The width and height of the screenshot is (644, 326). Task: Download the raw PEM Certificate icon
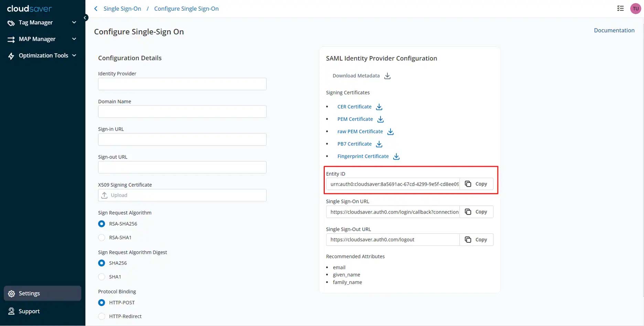pos(390,132)
